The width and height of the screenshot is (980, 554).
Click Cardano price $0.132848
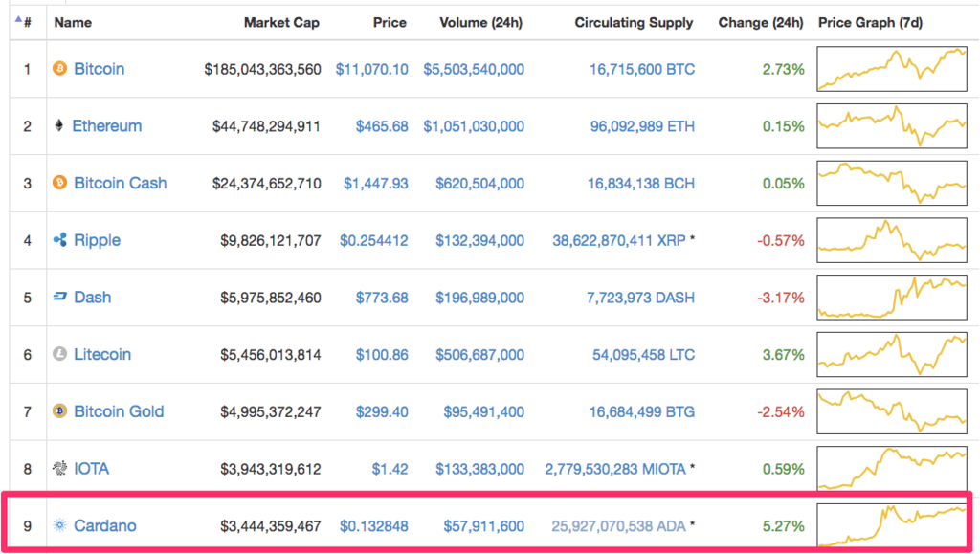(x=374, y=526)
